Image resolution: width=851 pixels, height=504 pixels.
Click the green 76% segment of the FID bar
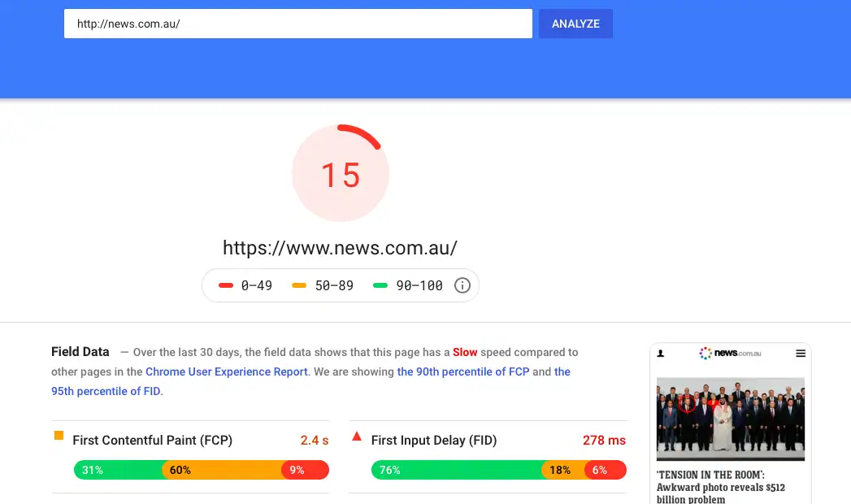pos(455,470)
